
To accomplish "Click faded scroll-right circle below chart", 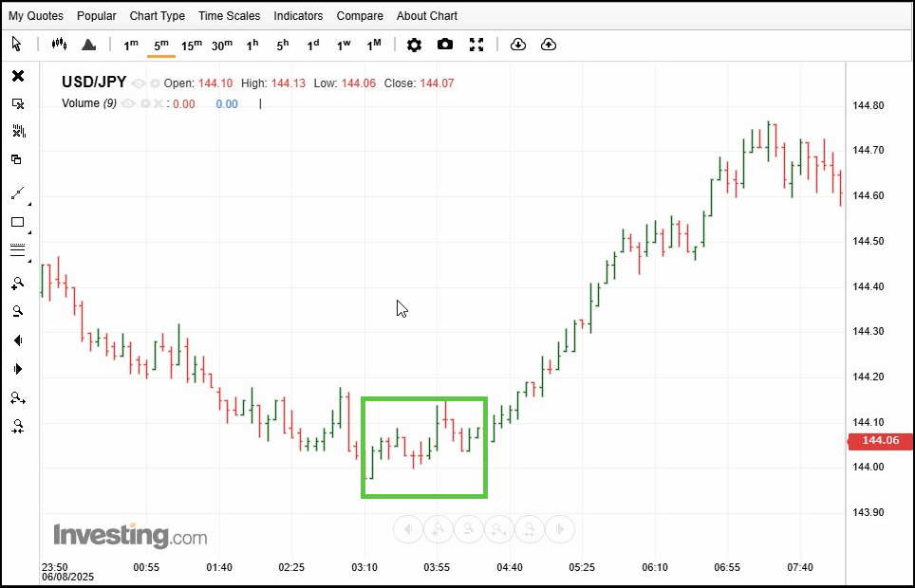I will click(x=560, y=529).
